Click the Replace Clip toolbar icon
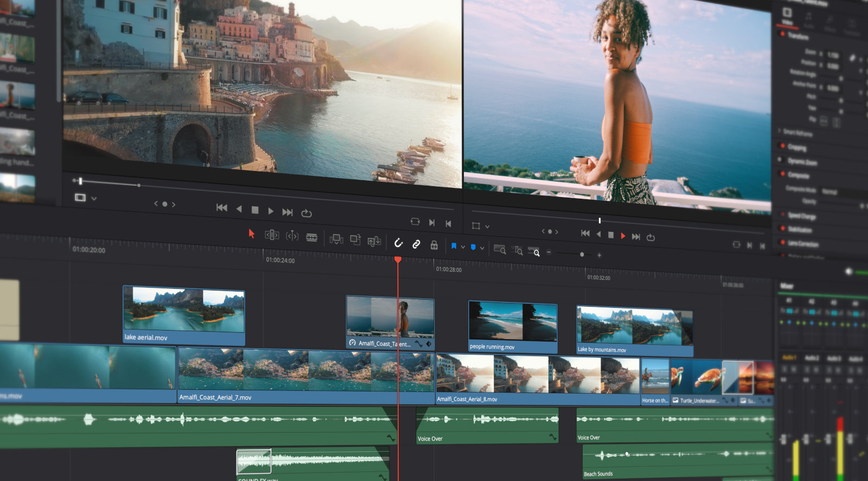The width and height of the screenshot is (868, 481). [x=374, y=241]
